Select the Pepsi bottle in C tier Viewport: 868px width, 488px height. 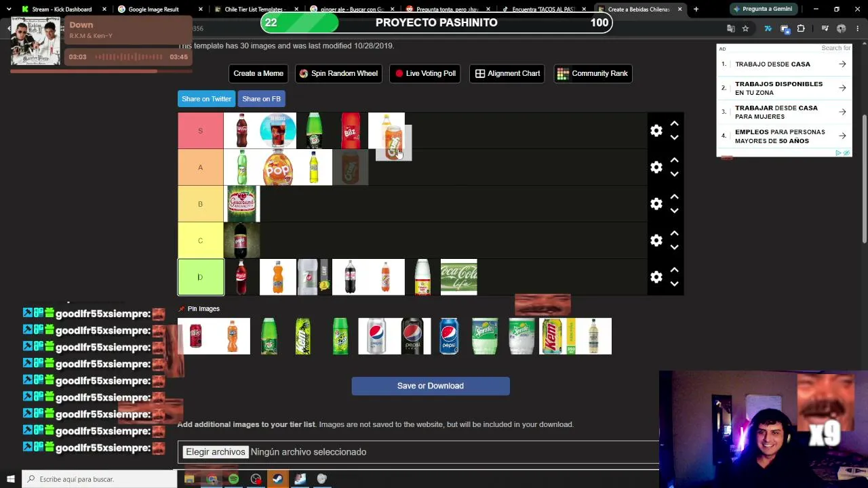coord(242,241)
